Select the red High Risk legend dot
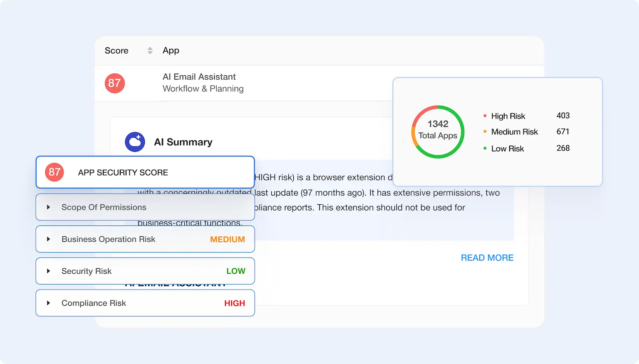 point(485,116)
